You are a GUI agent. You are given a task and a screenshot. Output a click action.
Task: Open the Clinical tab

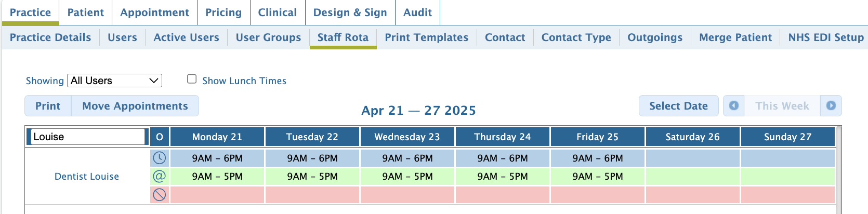click(277, 12)
